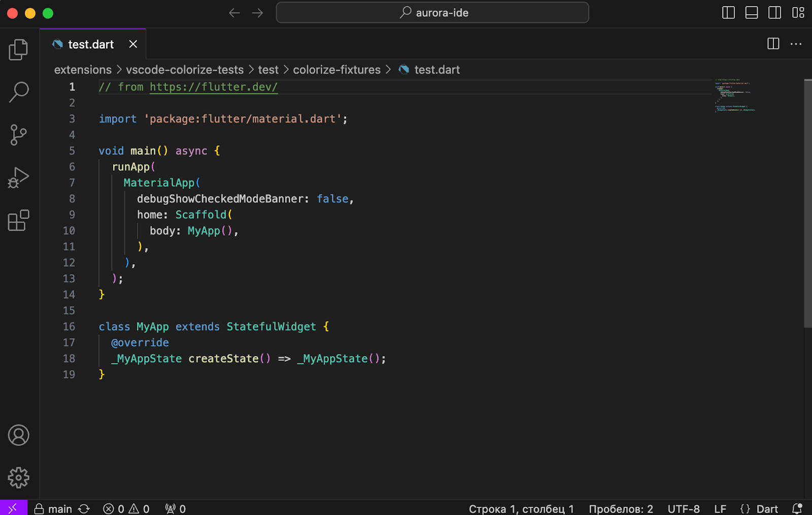Switch branch from main in status bar
Screen dimensions: 812x515
(x=53, y=508)
